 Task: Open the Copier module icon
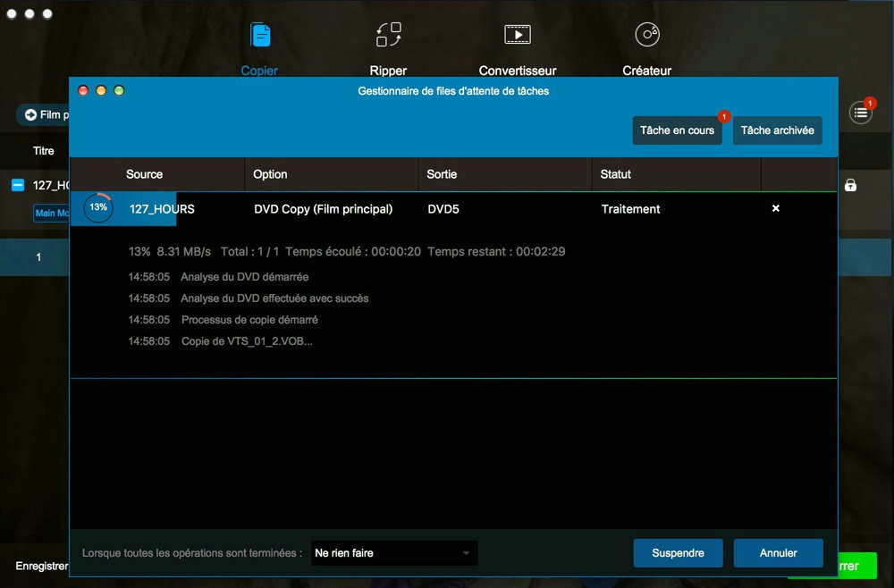(x=260, y=36)
